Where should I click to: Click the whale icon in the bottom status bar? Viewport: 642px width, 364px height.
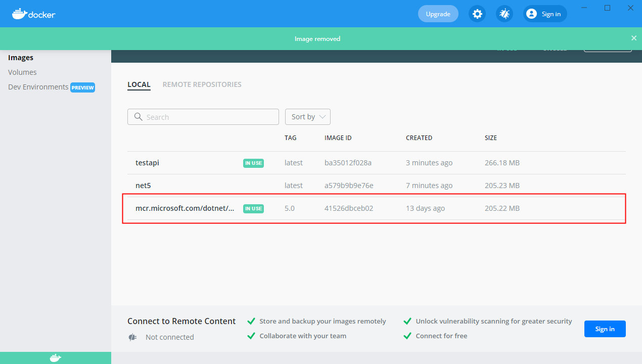pos(55,357)
